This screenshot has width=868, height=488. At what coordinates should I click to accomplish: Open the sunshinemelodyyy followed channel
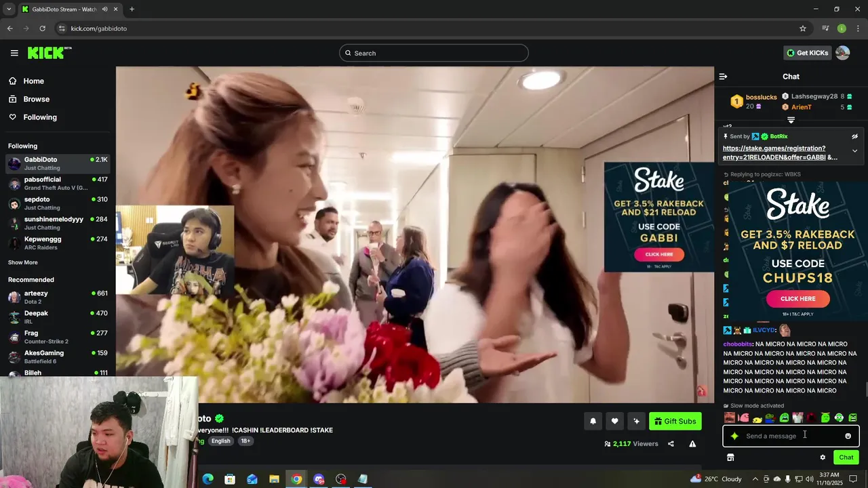[x=57, y=223]
